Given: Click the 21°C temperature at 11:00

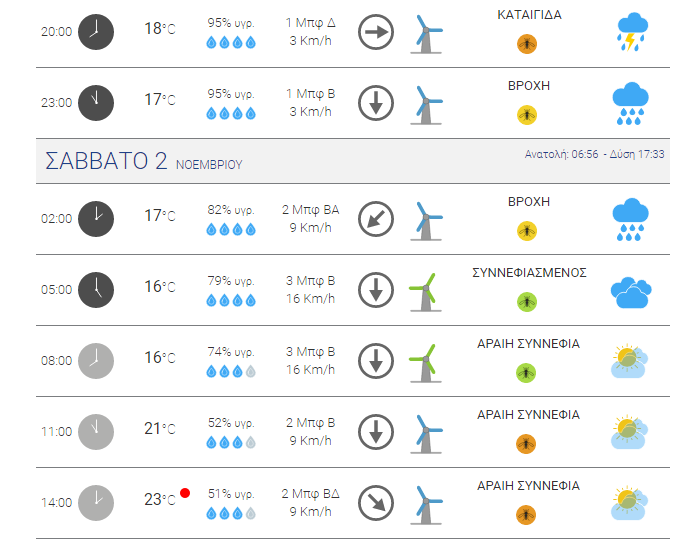Looking at the screenshot, I should click(x=160, y=429).
